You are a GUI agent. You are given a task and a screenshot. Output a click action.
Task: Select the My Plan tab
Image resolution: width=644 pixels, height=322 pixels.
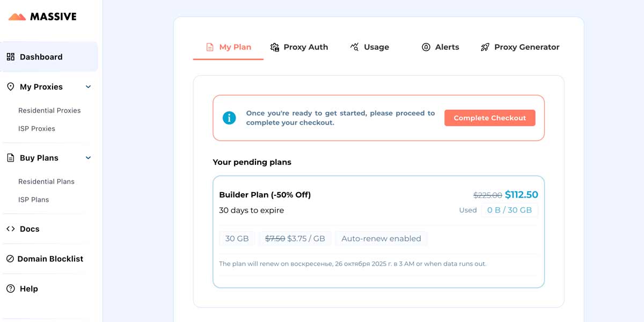coord(229,47)
